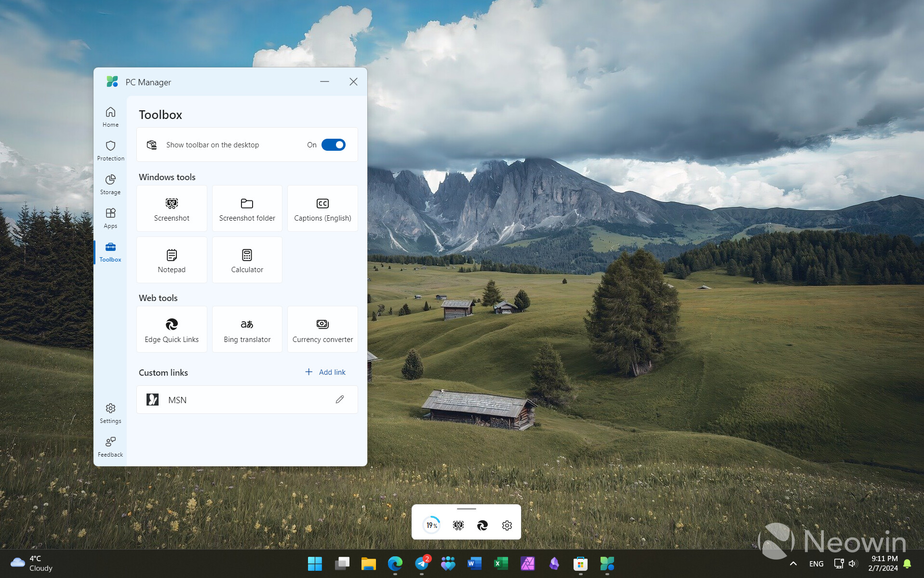Open Microsoft Edge from taskbar
The height and width of the screenshot is (578, 924).
(x=395, y=564)
